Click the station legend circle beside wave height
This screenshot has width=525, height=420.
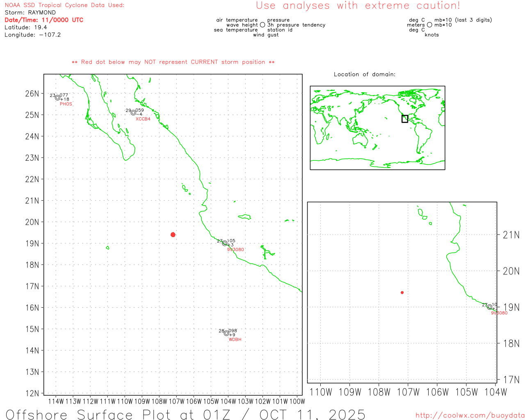point(262,25)
